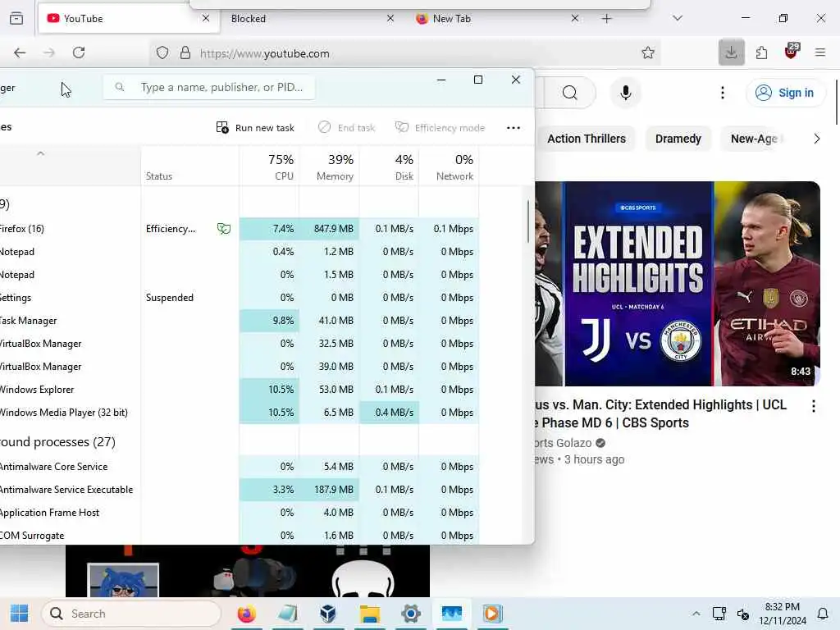Click the Firefox address bar
This screenshot has width=840, height=630.
[x=407, y=53]
